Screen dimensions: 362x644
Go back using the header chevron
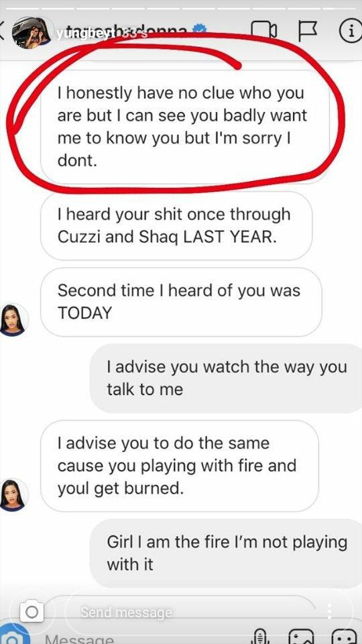(x=2, y=32)
